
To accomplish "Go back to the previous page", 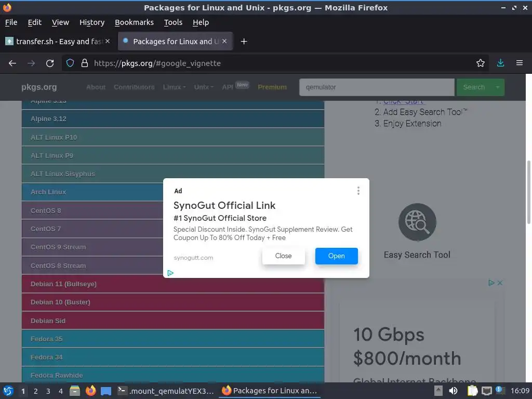I will [12, 63].
